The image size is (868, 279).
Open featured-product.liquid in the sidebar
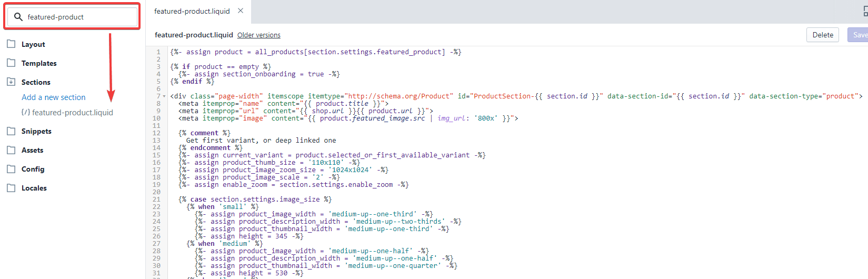(x=73, y=113)
